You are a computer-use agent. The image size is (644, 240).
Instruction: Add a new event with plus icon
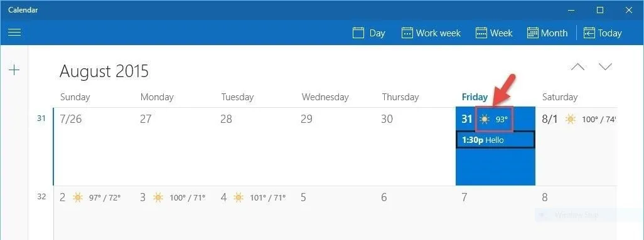pos(14,70)
